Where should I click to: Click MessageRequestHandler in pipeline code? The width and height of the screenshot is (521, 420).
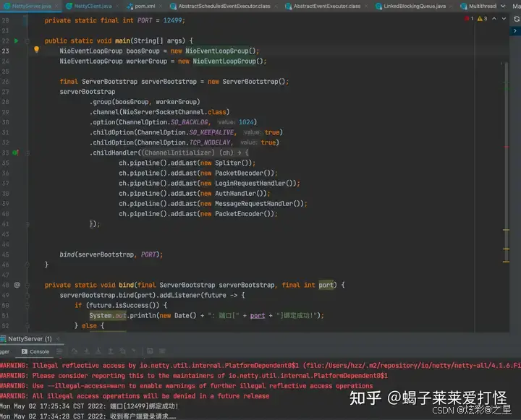pos(254,204)
